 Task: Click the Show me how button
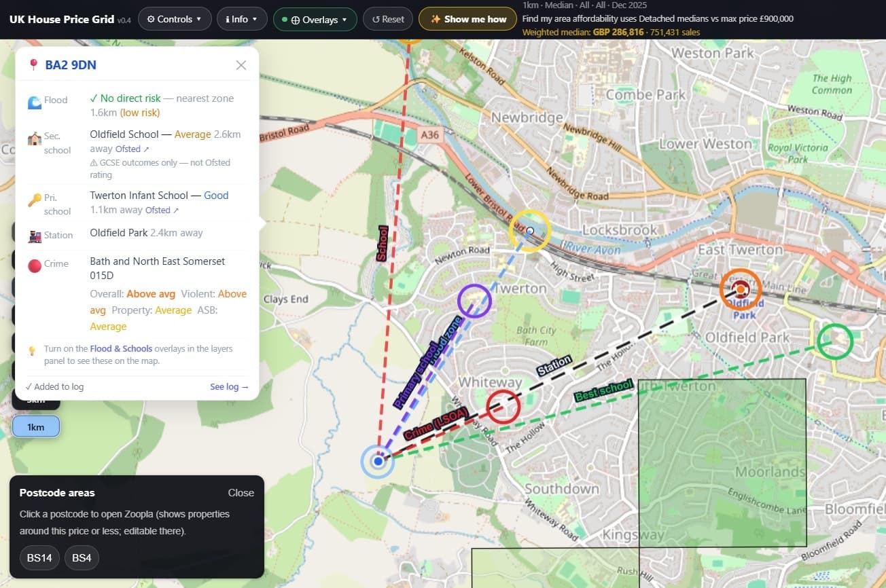pyautogui.click(x=468, y=19)
